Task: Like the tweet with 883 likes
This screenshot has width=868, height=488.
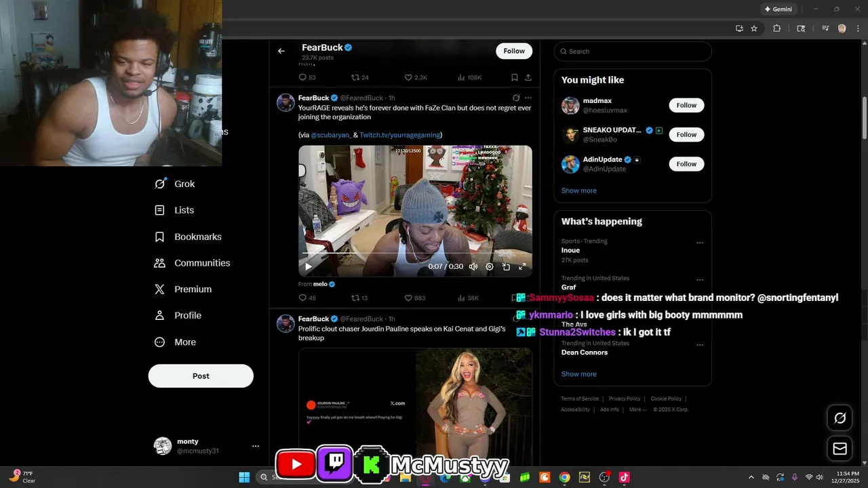Action: 415,298
